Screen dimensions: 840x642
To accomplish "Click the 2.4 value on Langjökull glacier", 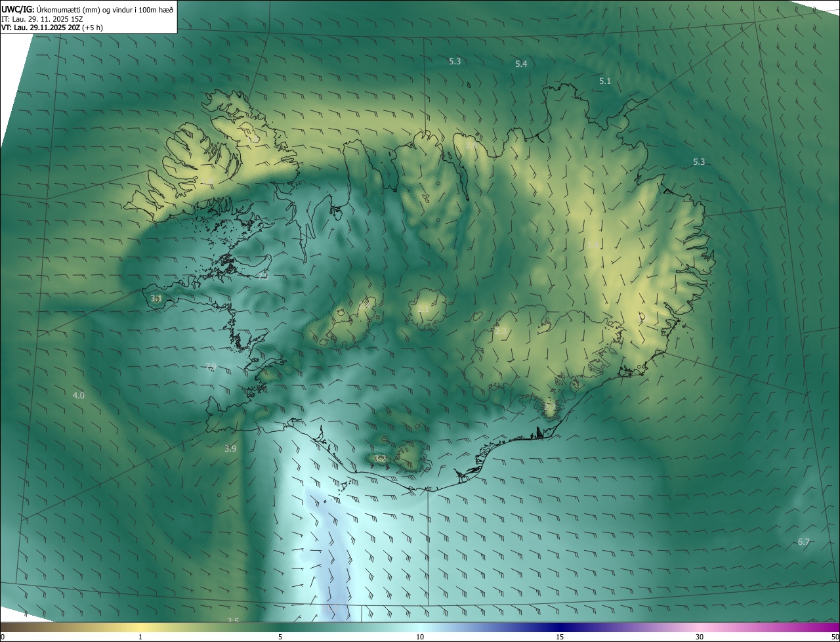I will click(365, 306).
